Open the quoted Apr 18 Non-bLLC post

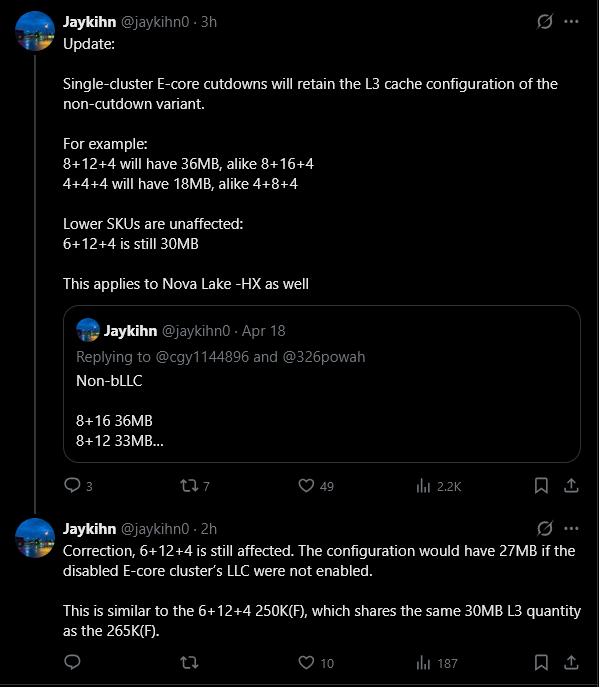(x=322, y=384)
